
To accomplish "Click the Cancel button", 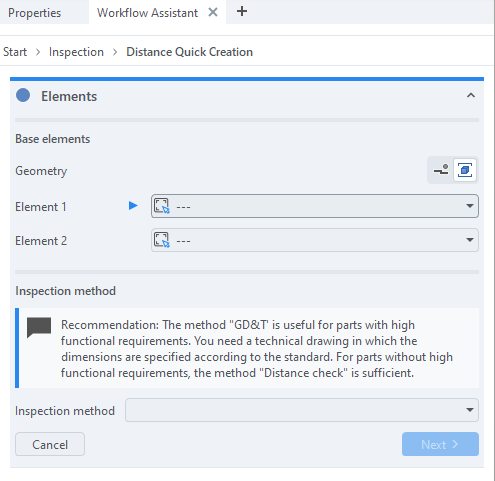I will pos(50,444).
